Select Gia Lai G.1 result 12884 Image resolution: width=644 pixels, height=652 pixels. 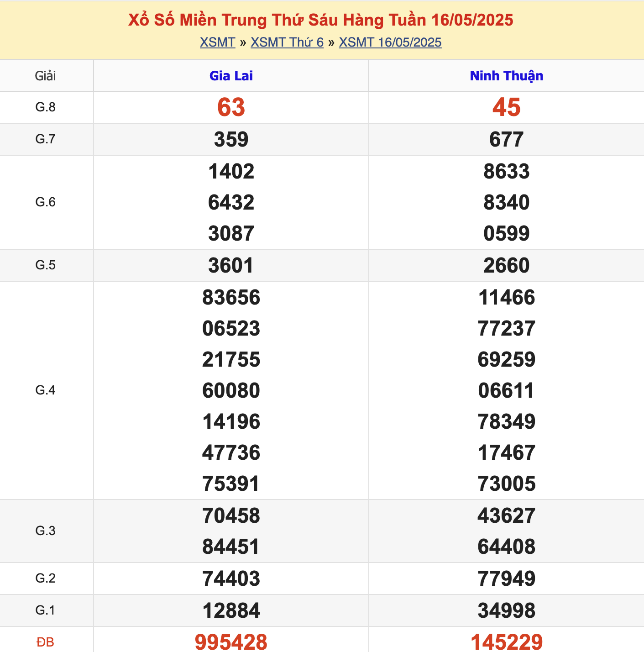tap(231, 610)
